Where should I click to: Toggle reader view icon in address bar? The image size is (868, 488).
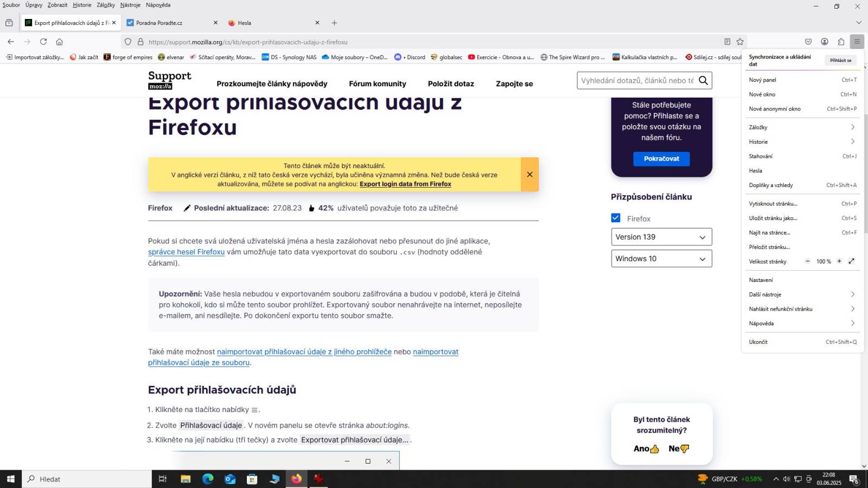pyautogui.click(x=727, y=42)
